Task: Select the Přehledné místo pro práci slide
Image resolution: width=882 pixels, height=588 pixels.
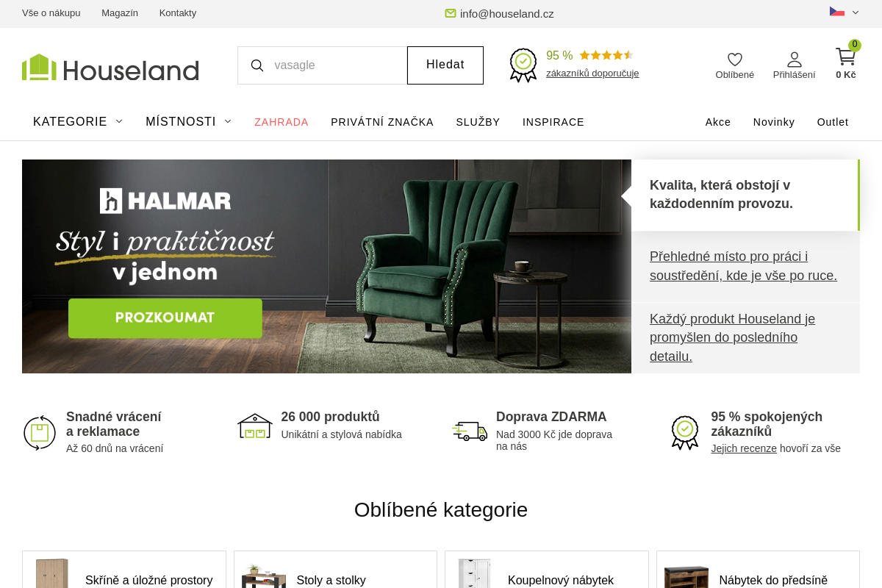Action: point(745,266)
